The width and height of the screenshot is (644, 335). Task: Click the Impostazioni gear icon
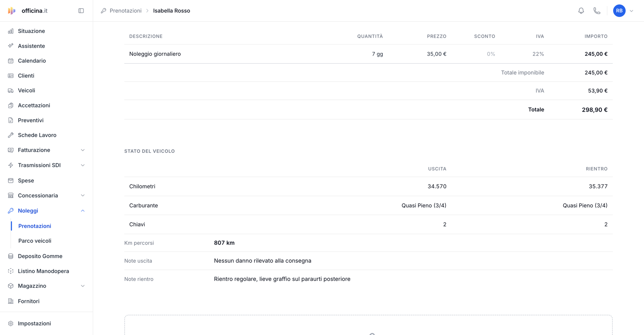point(11,323)
